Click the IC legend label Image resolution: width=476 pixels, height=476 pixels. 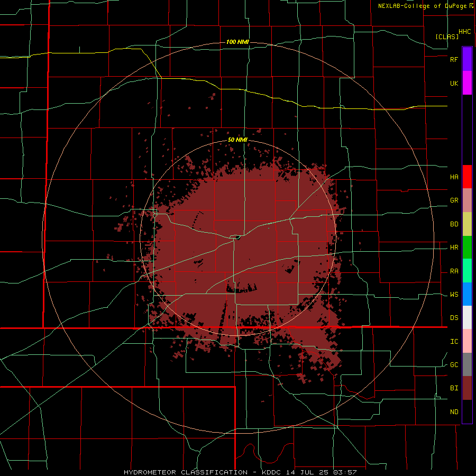(x=454, y=342)
